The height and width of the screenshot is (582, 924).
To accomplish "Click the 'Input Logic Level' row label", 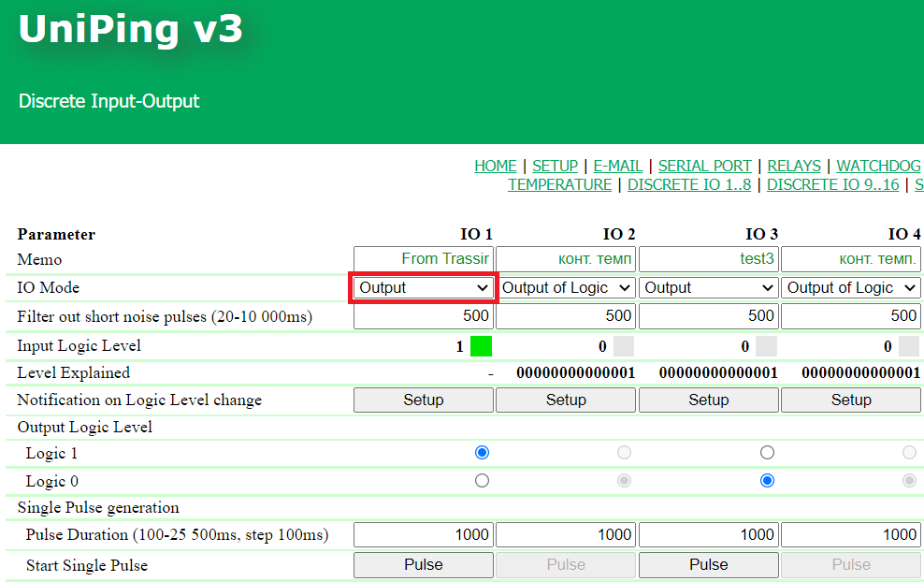I will (79, 345).
